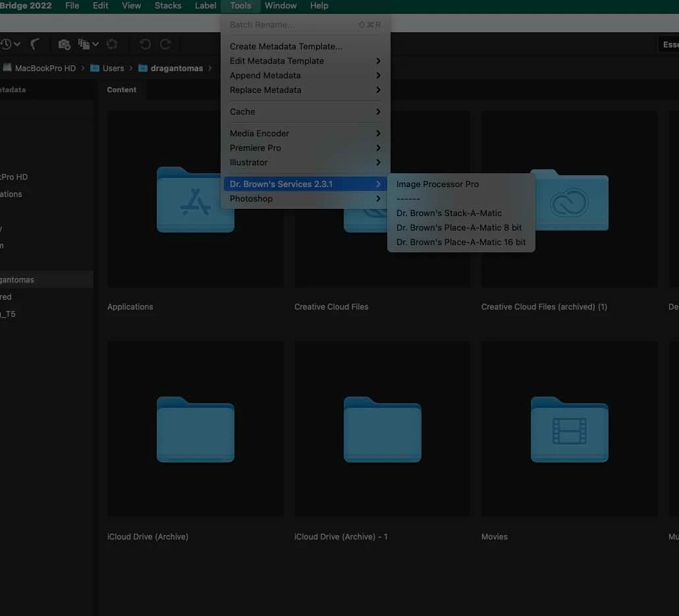Open the Edit menu

(101, 6)
